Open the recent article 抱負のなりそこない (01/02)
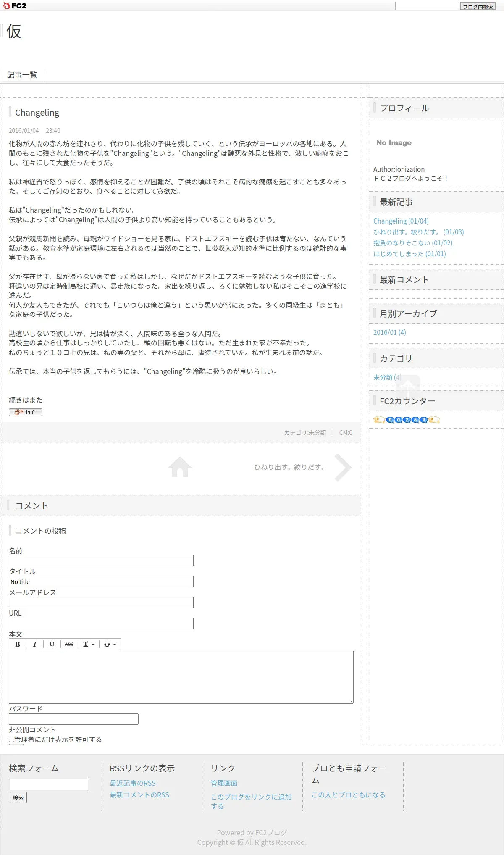Image resolution: width=504 pixels, height=855 pixels. (x=413, y=243)
